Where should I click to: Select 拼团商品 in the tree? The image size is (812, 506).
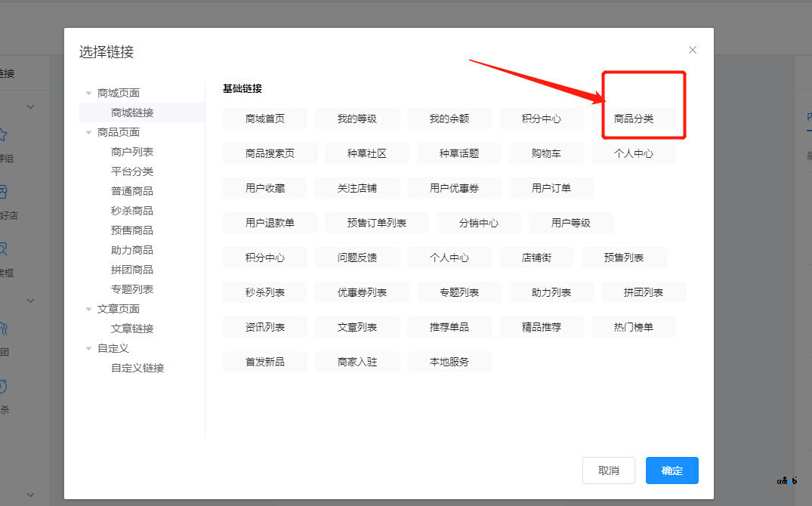(x=132, y=270)
